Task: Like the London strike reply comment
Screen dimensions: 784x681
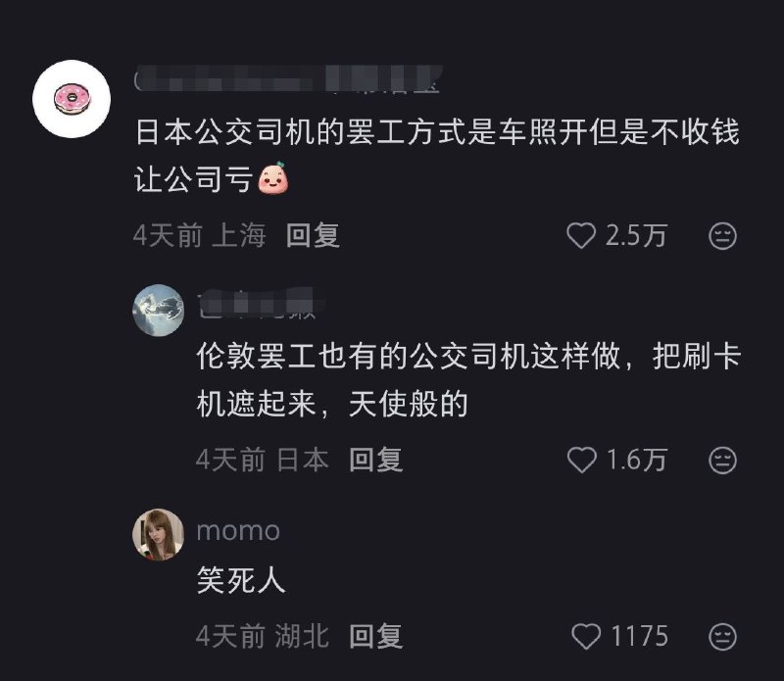Action: click(x=582, y=460)
